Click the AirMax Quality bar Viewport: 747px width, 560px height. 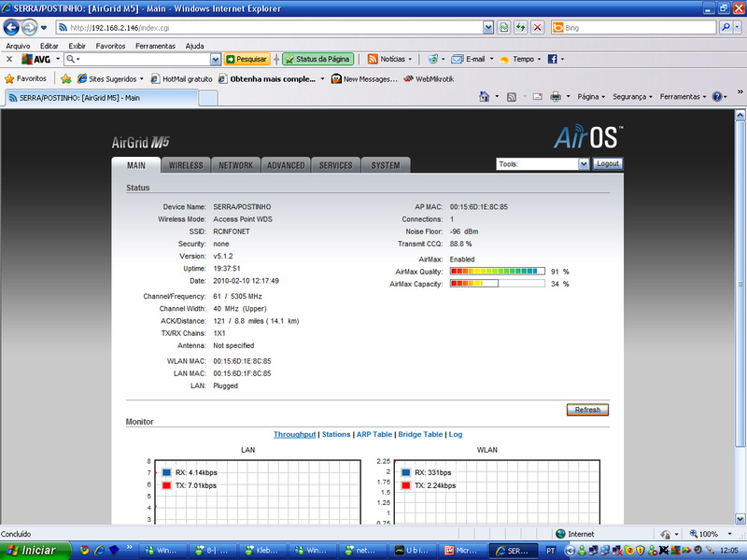coord(498,272)
